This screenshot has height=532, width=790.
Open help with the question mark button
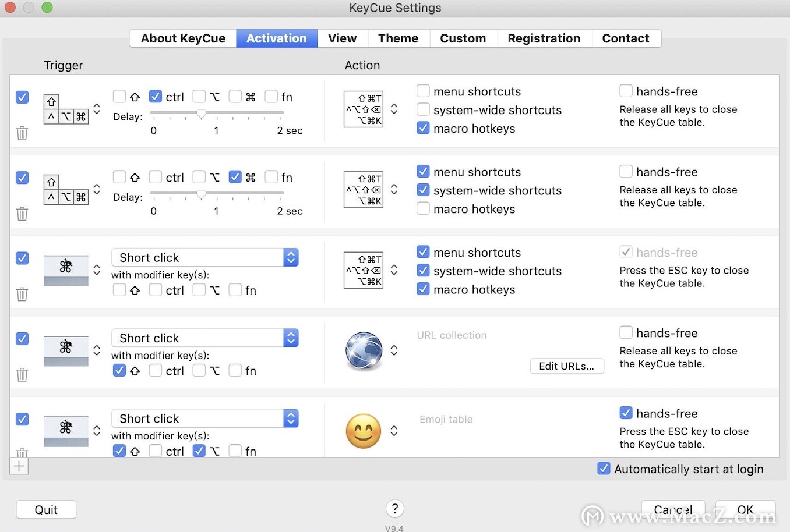[x=395, y=509]
